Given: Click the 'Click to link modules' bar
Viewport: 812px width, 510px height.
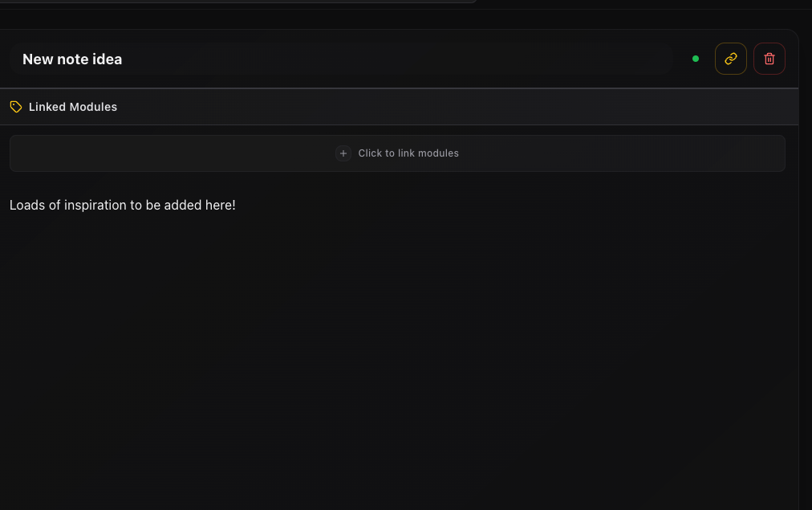Looking at the screenshot, I should click(x=397, y=153).
